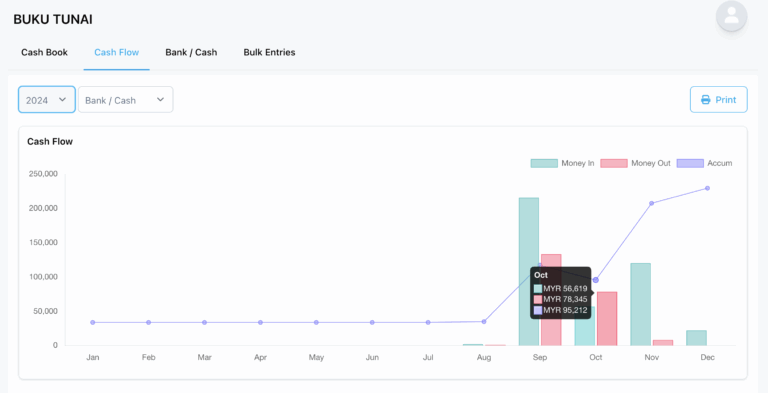
Task: Click the December Accum line point
Action: pos(707,188)
